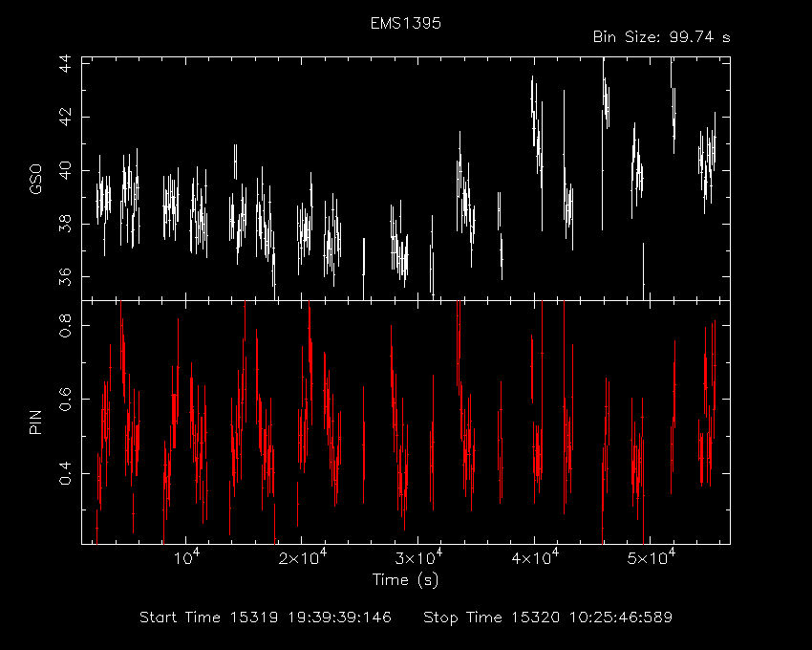The height and width of the screenshot is (650, 812).
Task: Click the GSO axis label
Action: (35, 179)
